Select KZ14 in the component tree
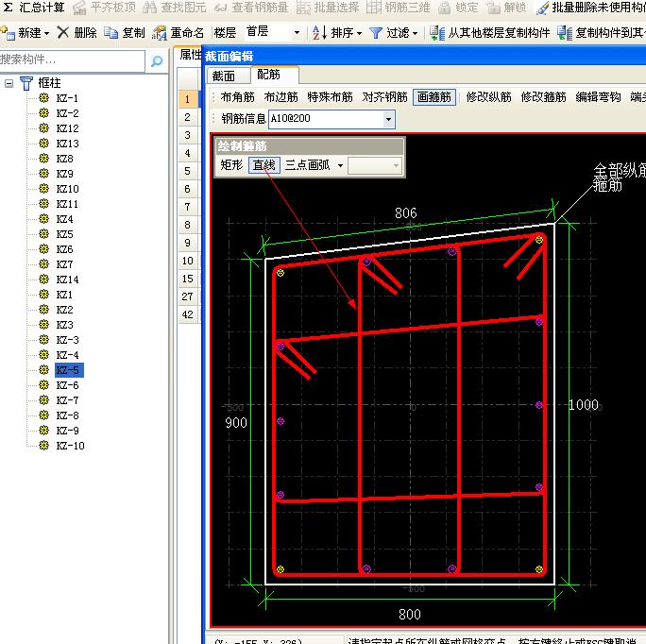Image resolution: width=646 pixels, height=644 pixels. coord(67,280)
